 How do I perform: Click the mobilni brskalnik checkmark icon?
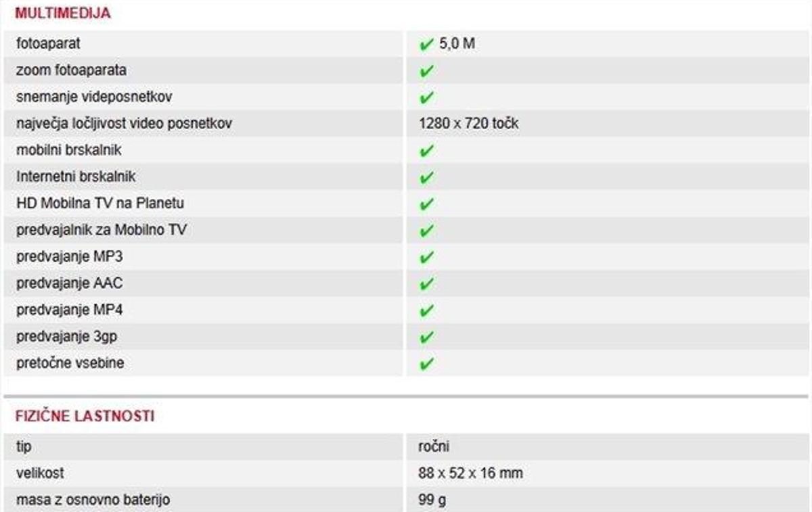coord(426,151)
